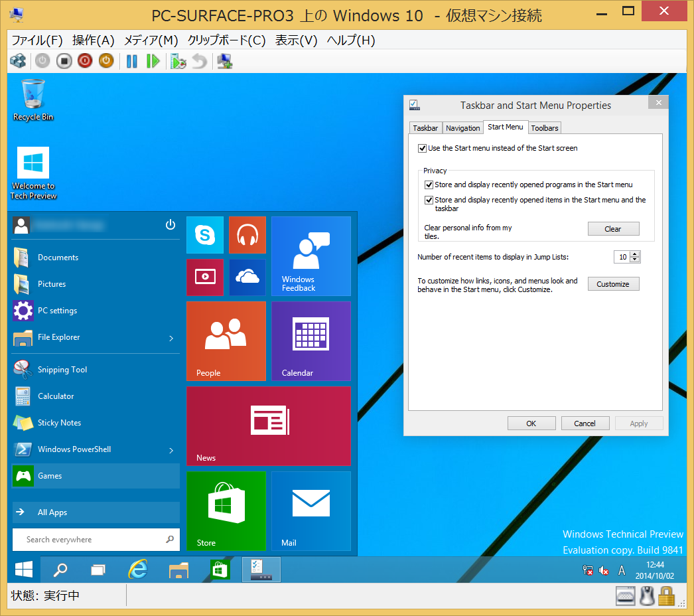Click the taskbar clock showing 12:44
The image size is (694, 616).
pyautogui.click(x=655, y=570)
